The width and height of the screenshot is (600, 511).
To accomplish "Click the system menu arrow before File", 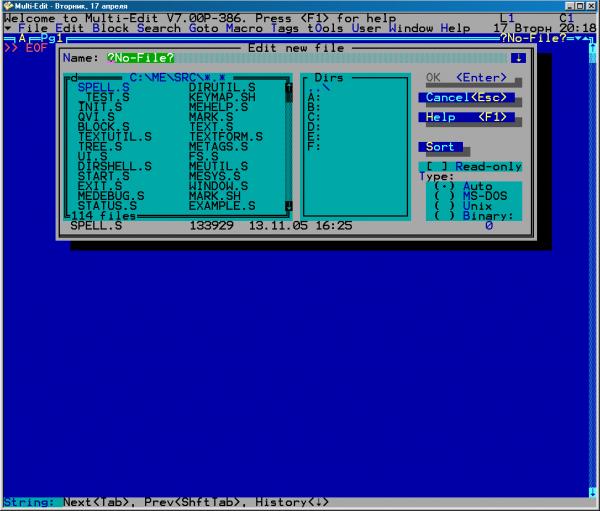I will 8,28.
